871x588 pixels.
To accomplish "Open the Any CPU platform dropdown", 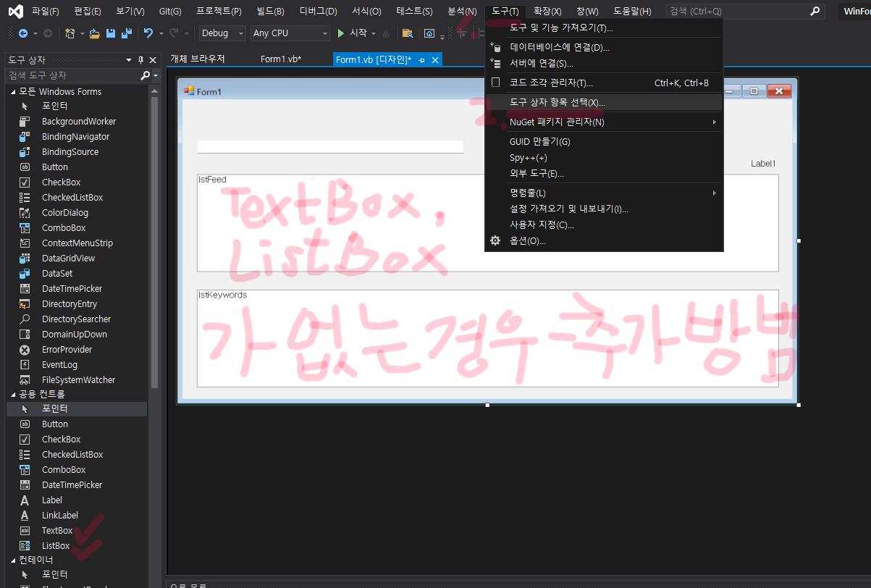I will click(290, 33).
